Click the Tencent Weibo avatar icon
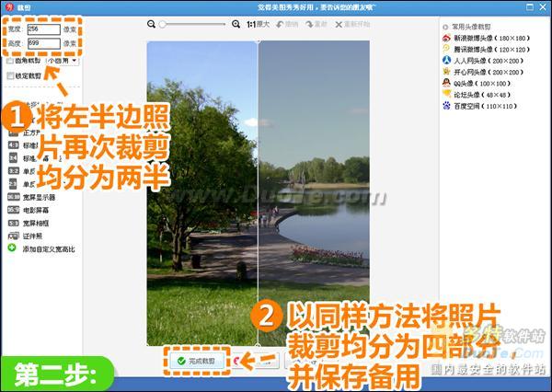The width and height of the screenshot is (552, 392). point(447,49)
